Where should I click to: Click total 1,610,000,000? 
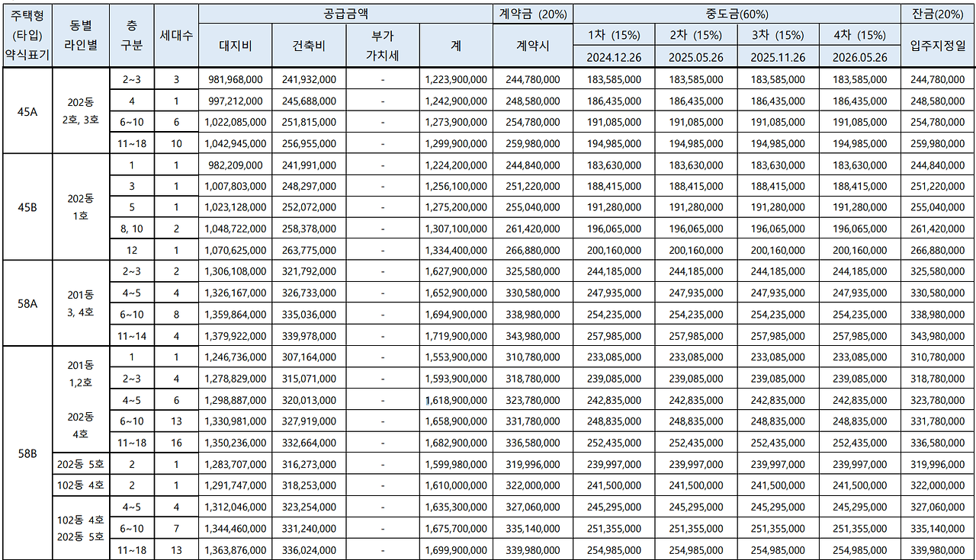pyautogui.click(x=455, y=485)
